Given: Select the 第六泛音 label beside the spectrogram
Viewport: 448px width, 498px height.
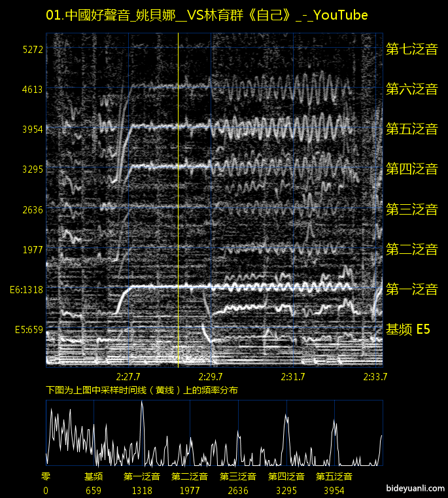Looking at the screenshot, I should [411, 89].
